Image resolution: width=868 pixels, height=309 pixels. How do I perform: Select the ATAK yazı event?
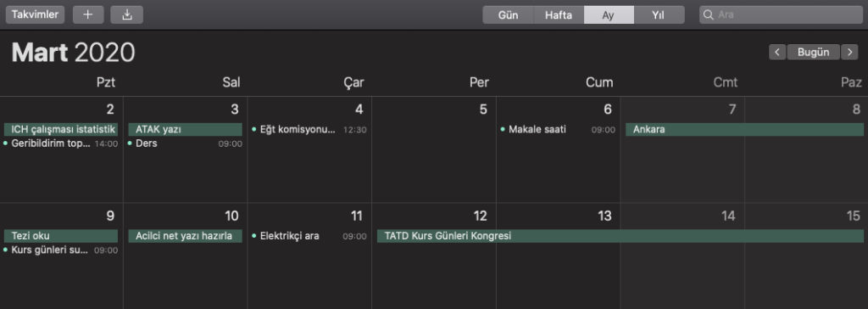186,129
